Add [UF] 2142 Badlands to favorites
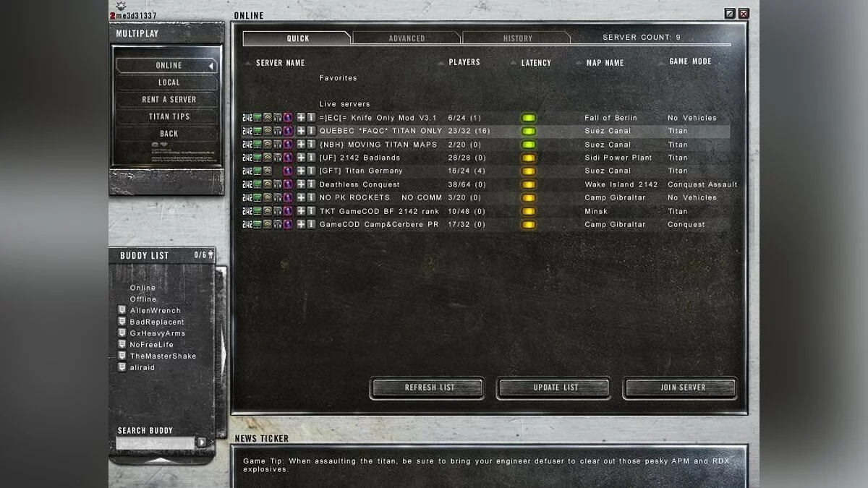This screenshot has height=488, width=868. tap(301, 158)
